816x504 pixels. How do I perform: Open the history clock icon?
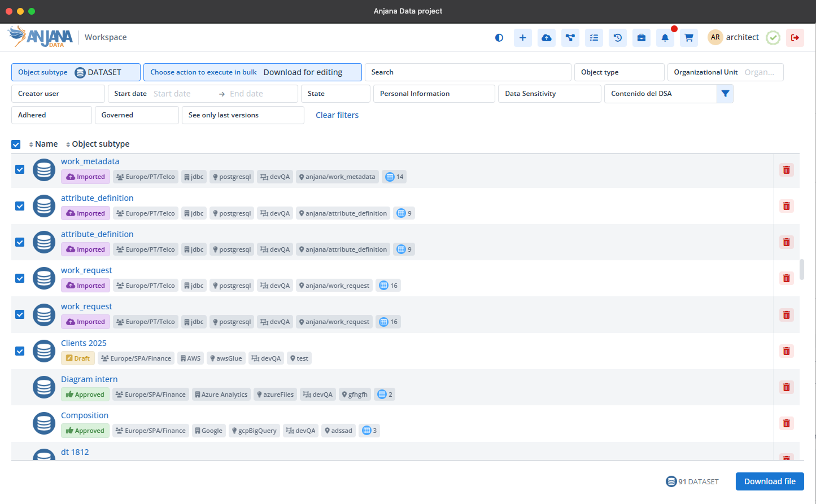618,38
